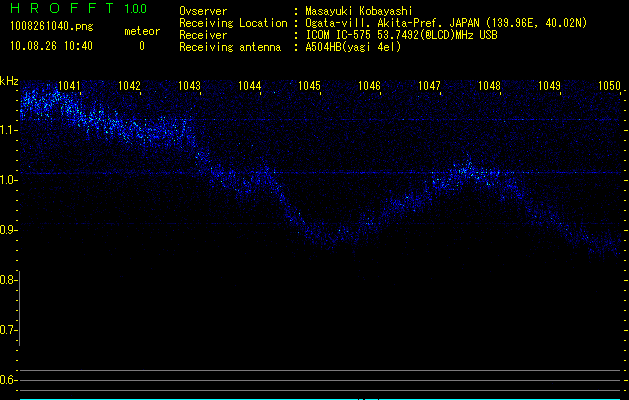Click the 1048 time axis label
The height and width of the screenshot is (400, 629).
pos(489,86)
